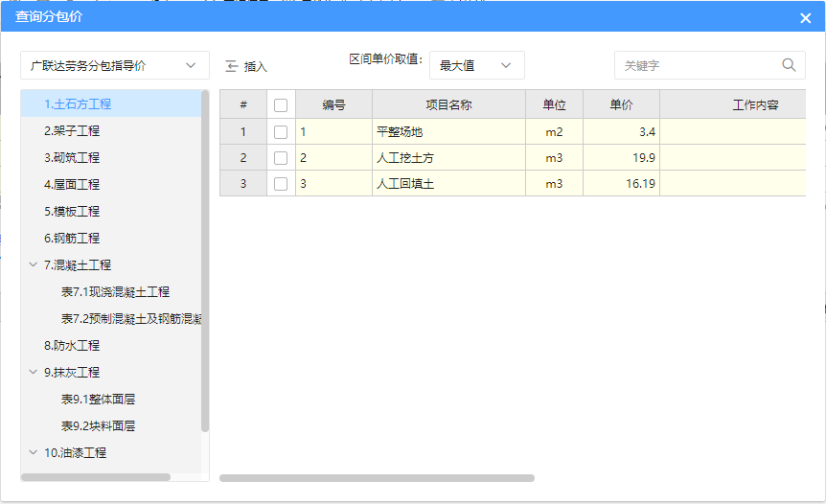The image size is (826, 504).
Task: Collapse the 9.抹灰工程 tree node
Action: click(34, 372)
